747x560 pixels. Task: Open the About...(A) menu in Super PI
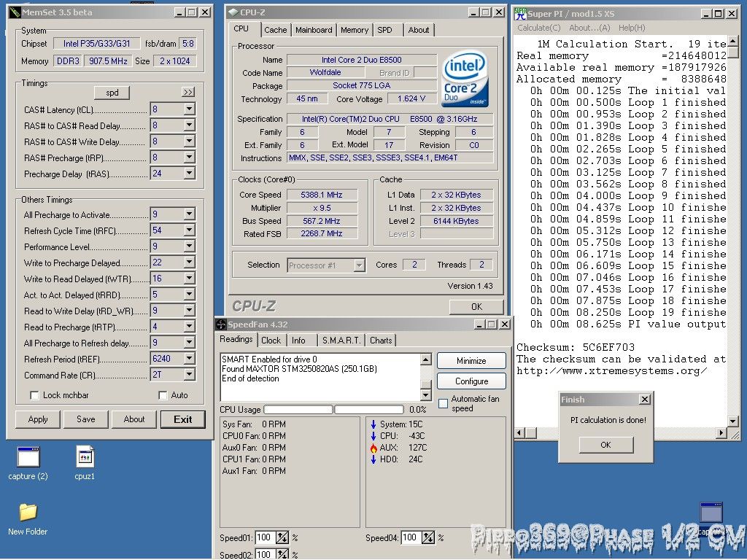589,28
